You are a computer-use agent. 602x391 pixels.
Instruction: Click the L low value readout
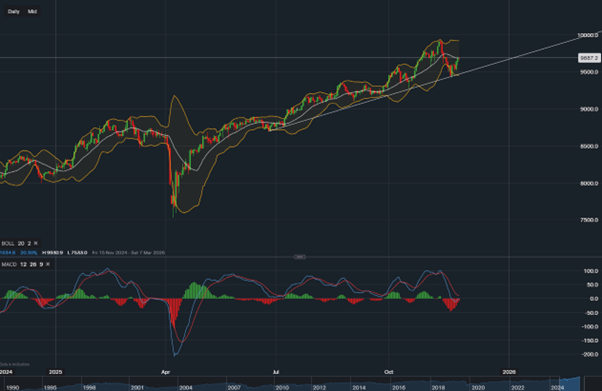pos(77,253)
